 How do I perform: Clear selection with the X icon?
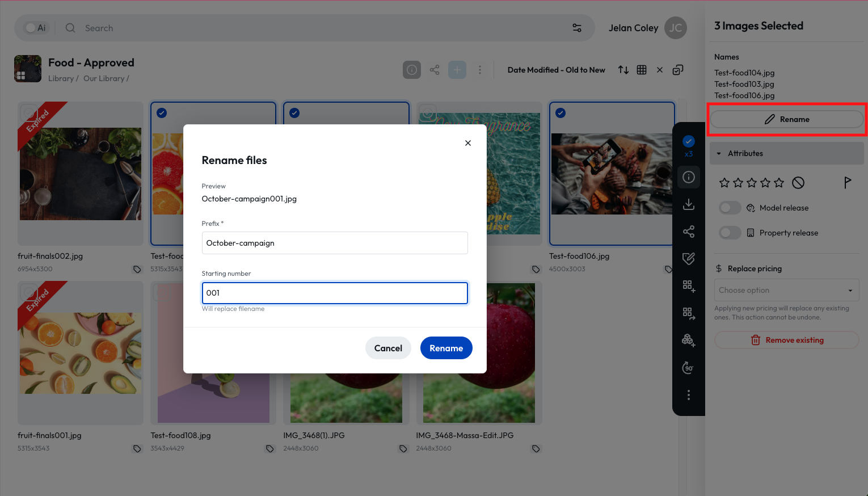(660, 70)
